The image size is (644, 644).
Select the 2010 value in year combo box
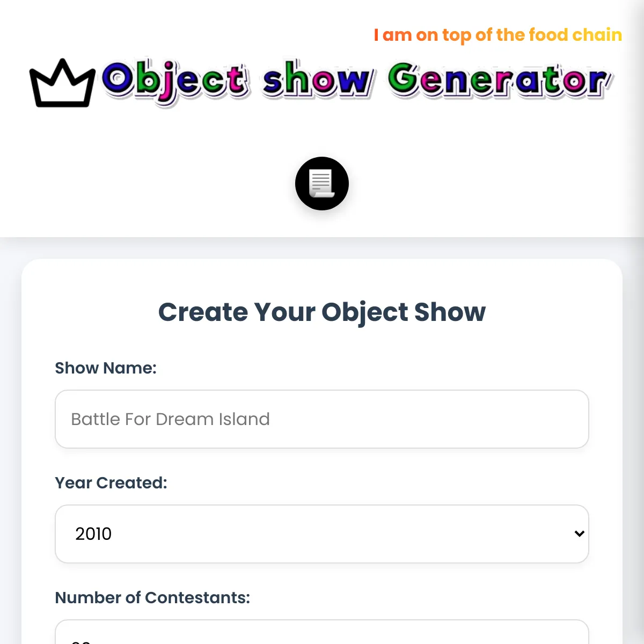[93, 534]
